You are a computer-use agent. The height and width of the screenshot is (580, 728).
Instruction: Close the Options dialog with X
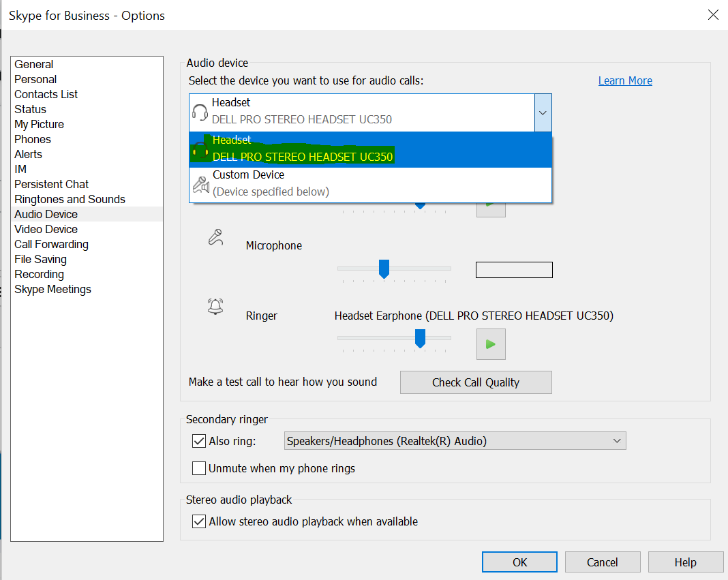(713, 15)
